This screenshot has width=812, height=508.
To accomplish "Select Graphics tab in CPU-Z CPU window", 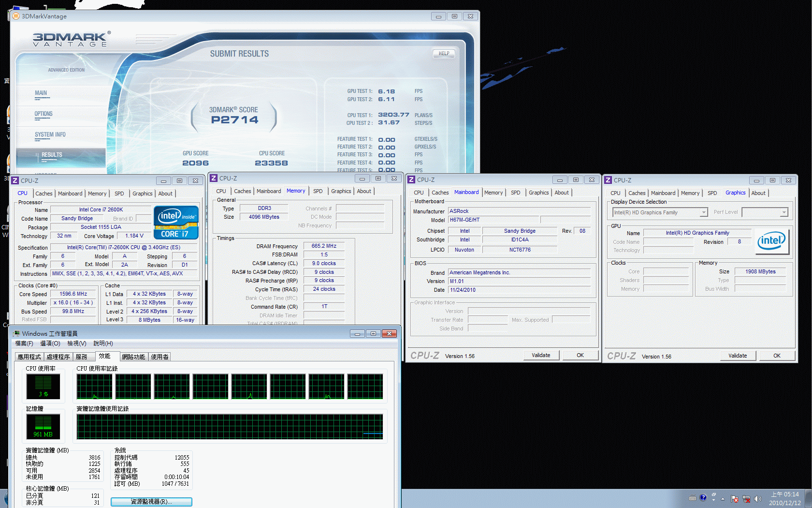I will 143,194.
